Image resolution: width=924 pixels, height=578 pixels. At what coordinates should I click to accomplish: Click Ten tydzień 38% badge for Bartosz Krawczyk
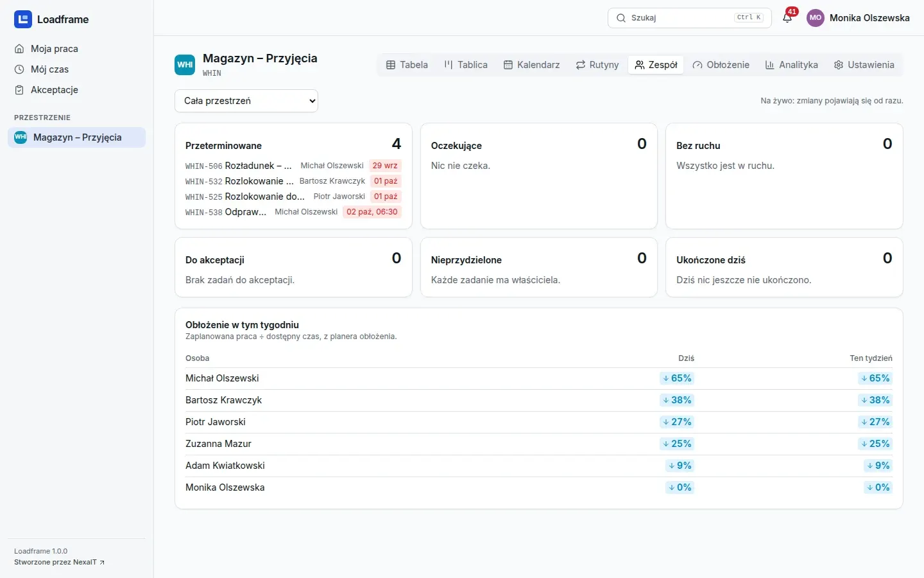[875, 400]
